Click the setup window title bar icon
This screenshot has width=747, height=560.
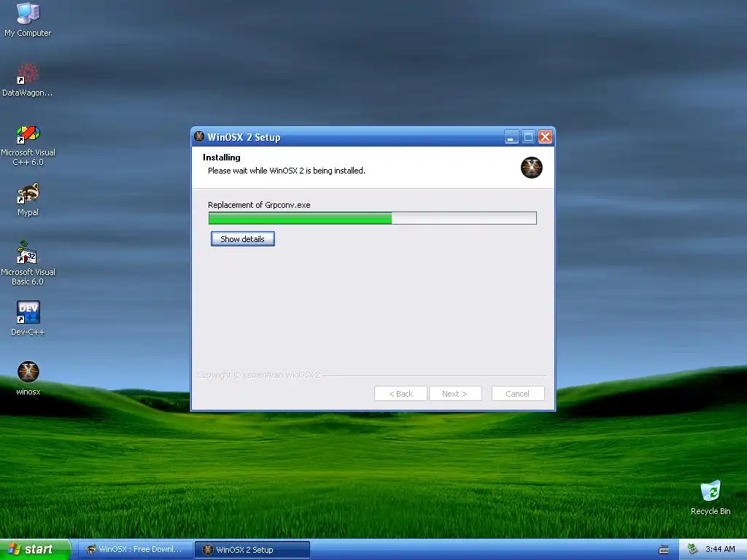tap(199, 136)
